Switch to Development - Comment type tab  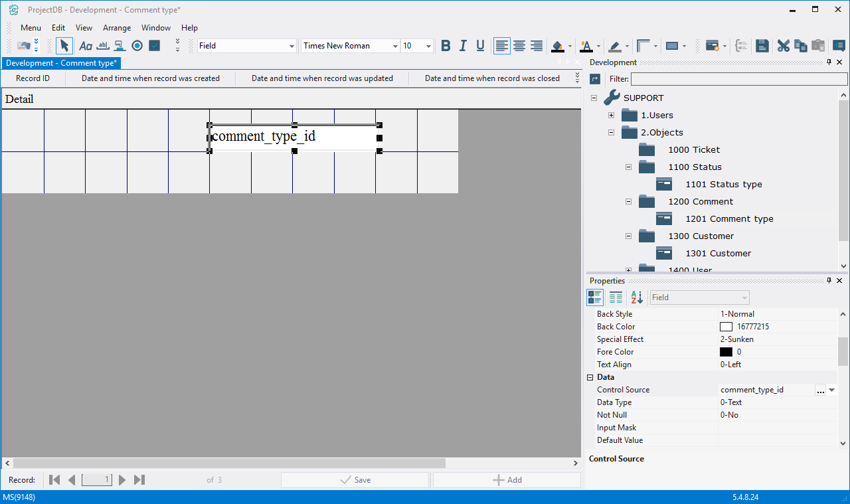[62, 63]
